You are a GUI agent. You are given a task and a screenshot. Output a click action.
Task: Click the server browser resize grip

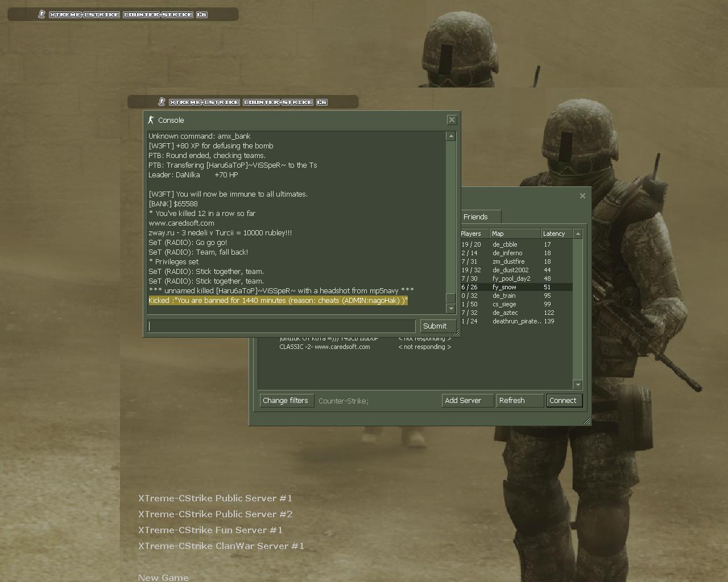[586, 421]
